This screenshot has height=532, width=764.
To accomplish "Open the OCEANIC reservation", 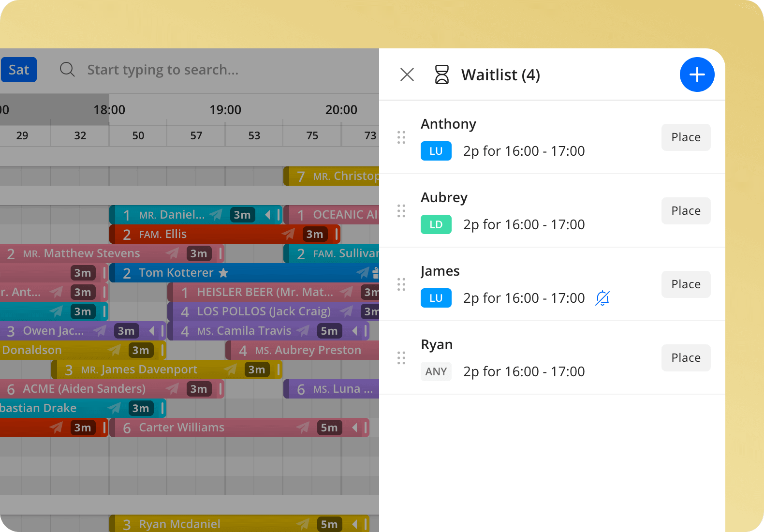I will coord(331,215).
